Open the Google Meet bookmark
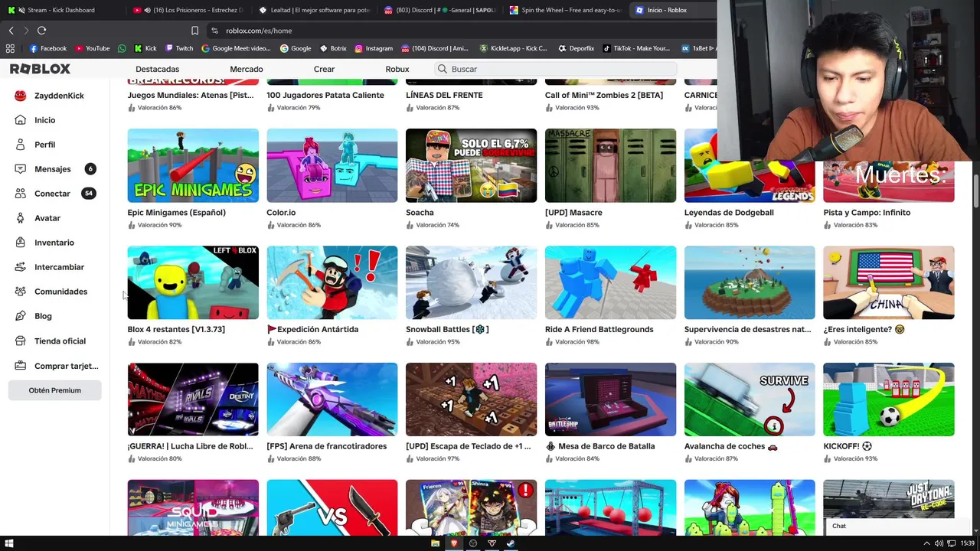This screenshot has height=551, width=980. coord(236,48)
